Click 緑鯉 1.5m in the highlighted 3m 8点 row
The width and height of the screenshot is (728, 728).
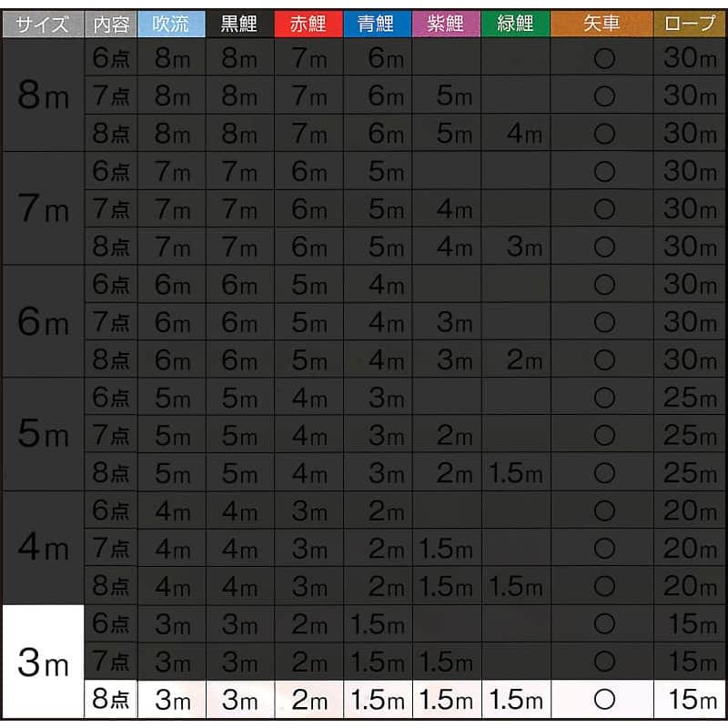coord(516,699)
